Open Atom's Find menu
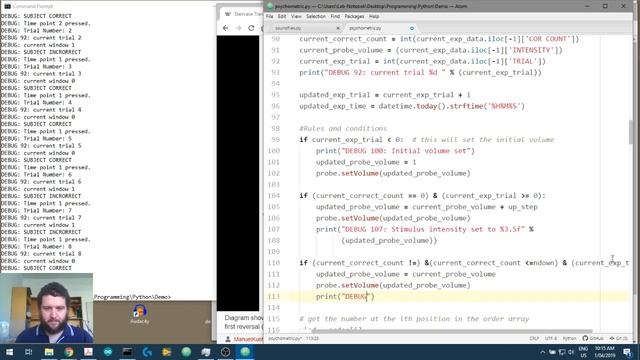Screen dimensions: 640x360 (x=335, y=16)
